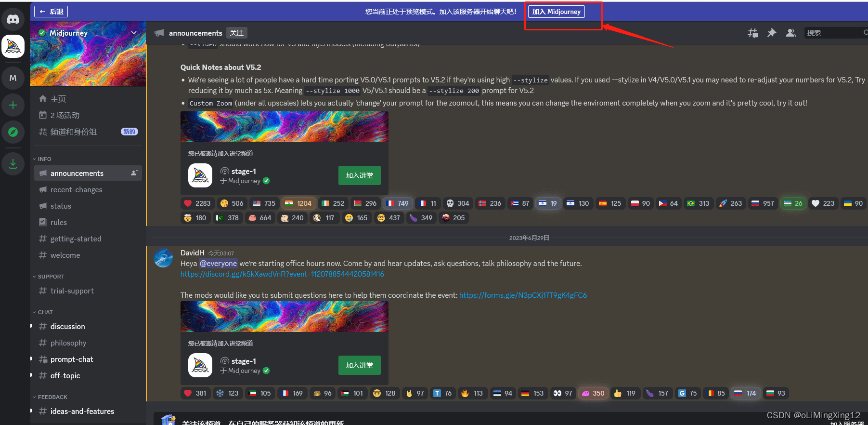This screenshot has height=425, width=868.
Task: Open the discussion channel
Action: pyautogui.click(x=88, y=326)
